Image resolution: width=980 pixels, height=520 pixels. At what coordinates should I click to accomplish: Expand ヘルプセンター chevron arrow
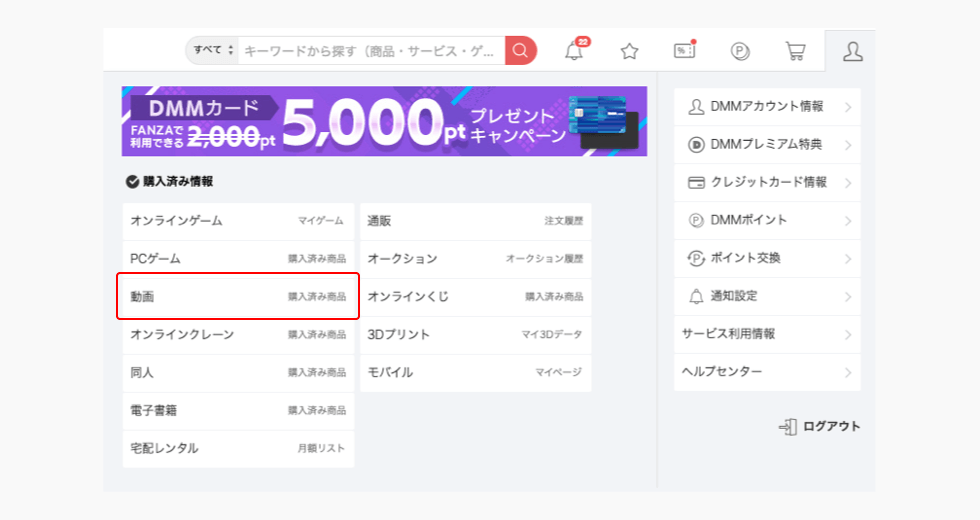pos(847,373)
